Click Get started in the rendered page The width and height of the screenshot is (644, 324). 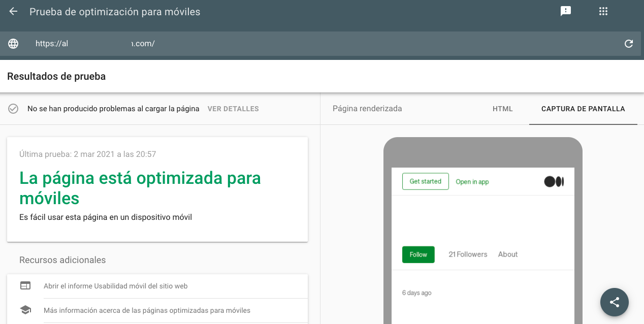point(425,181)
